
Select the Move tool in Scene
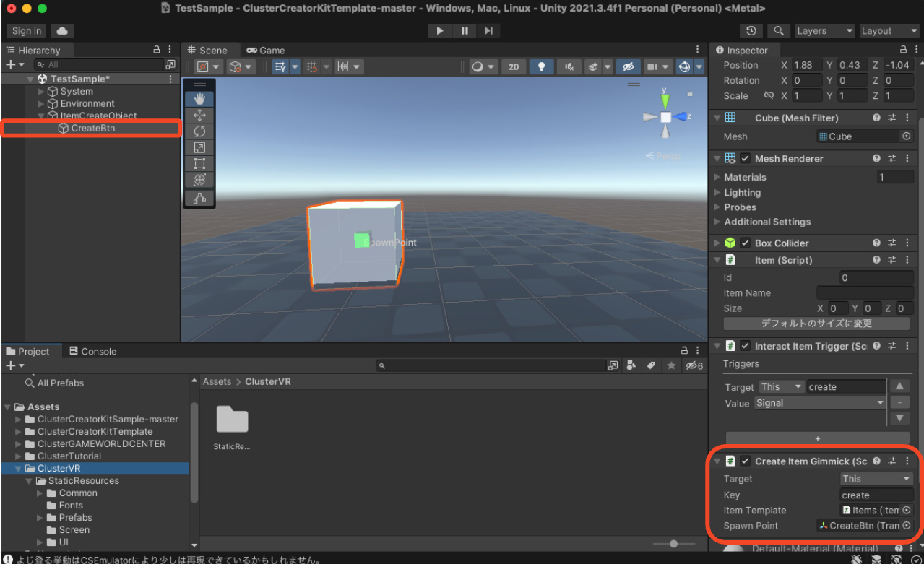[x=199, y=116]
